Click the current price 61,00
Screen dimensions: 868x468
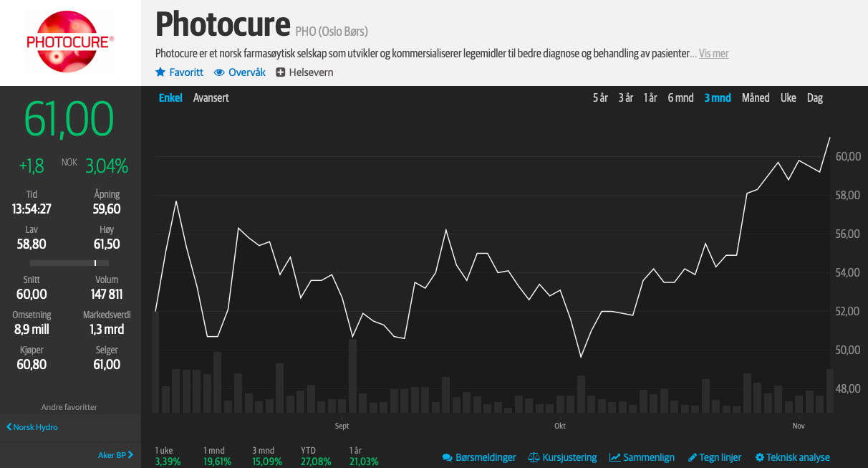[69, 119]
